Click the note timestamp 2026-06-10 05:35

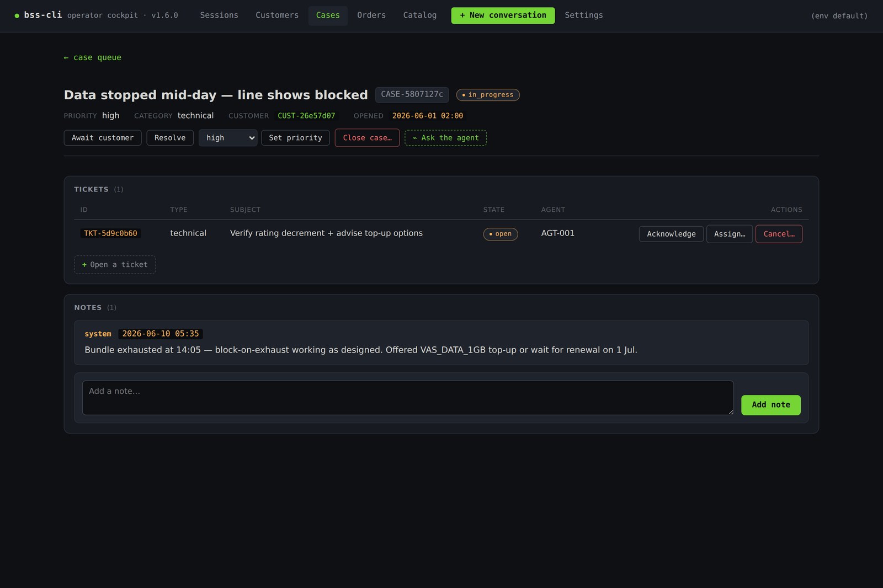[161, 334]
